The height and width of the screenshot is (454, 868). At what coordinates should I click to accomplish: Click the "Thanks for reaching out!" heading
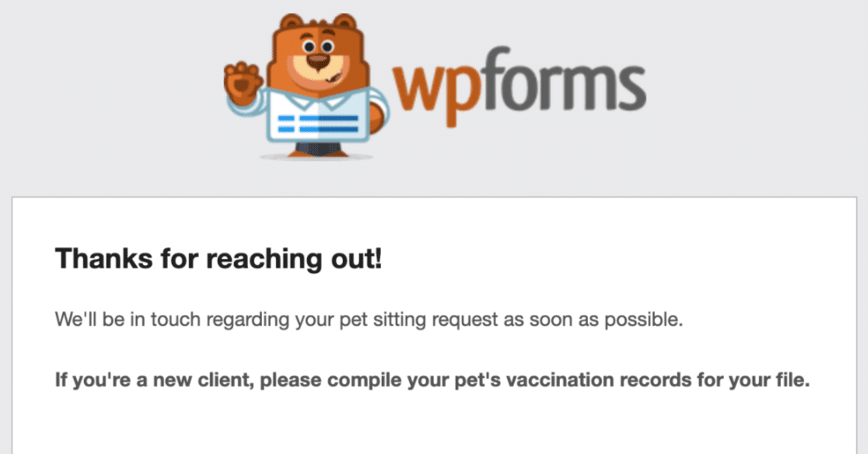[219, 258]
